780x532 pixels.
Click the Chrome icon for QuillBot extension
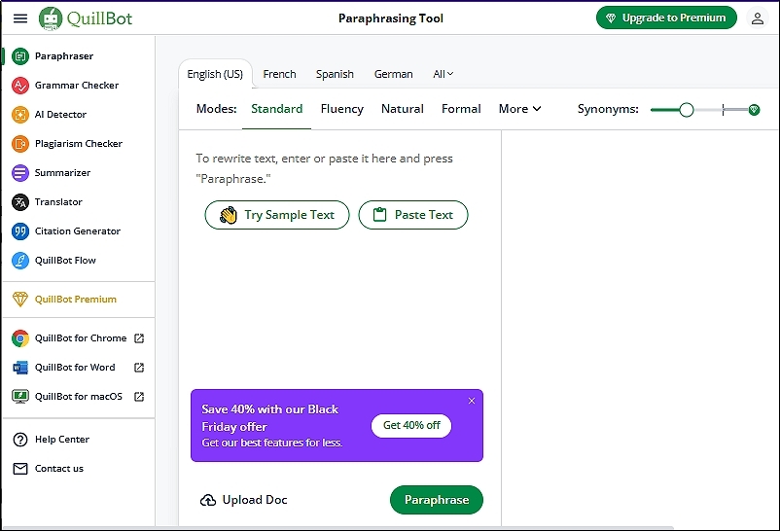pyautogui.click(x=20, y=338)
